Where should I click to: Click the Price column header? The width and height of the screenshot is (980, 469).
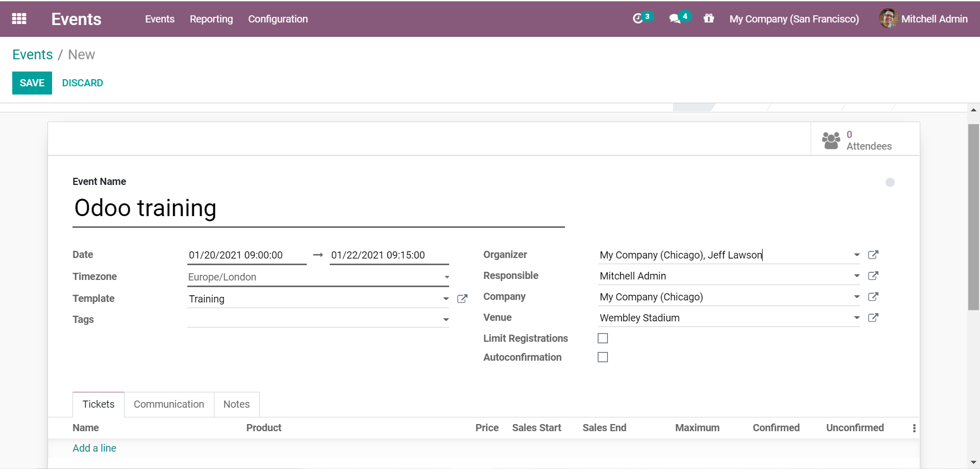click(x=487, y=428)
